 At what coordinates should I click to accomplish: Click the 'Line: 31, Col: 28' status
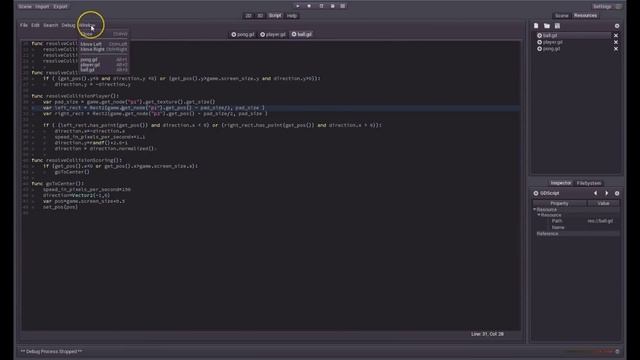coord(487,334)
